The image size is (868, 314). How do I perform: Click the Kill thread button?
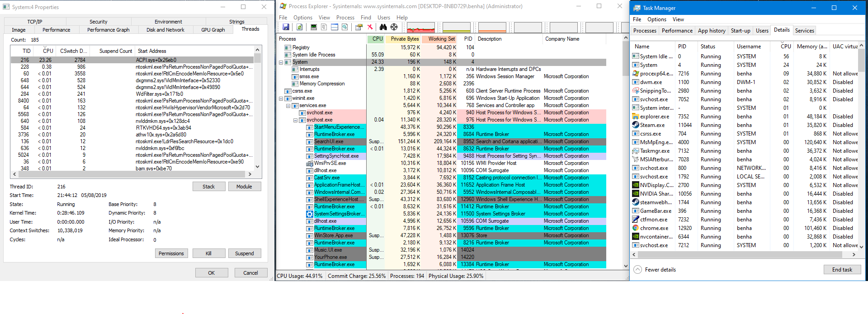(209, 253)
